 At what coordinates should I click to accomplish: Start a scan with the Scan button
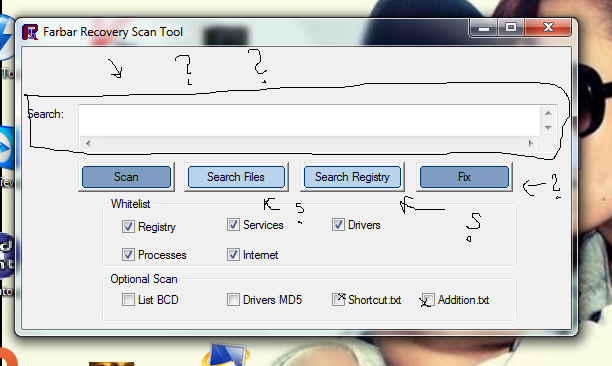click(126, 177)
